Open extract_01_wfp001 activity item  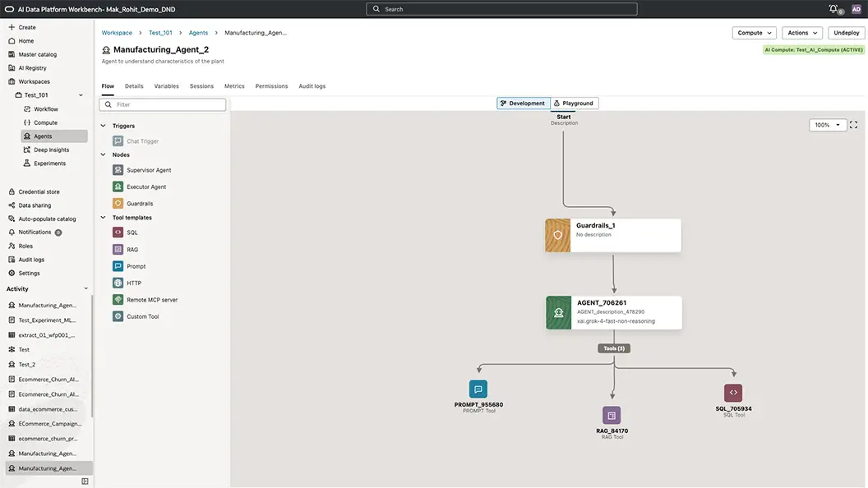click(47, 334)
